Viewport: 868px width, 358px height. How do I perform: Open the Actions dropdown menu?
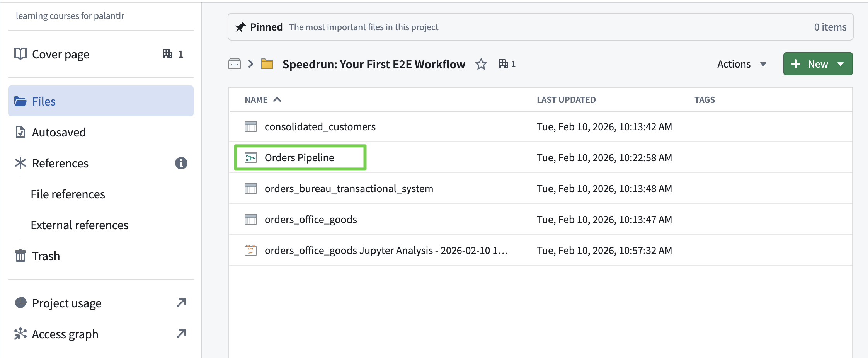741,64
